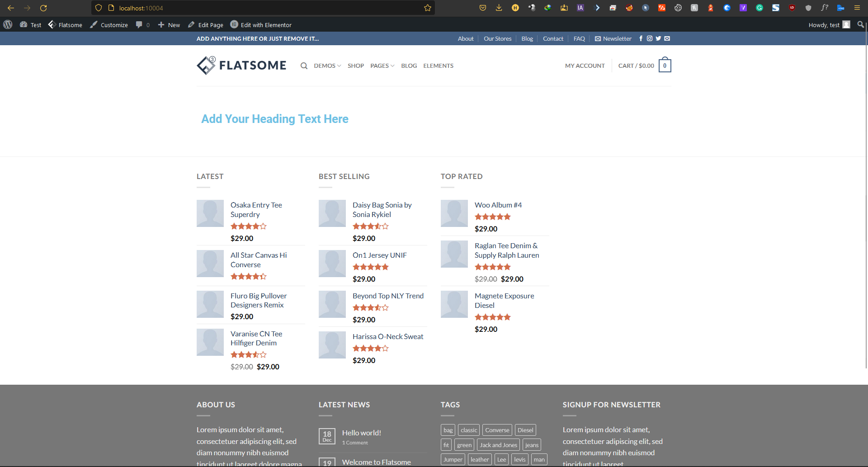Go to the Shop menu item
Viewport: 868px width, 467px height.
(x=355, y=66)
